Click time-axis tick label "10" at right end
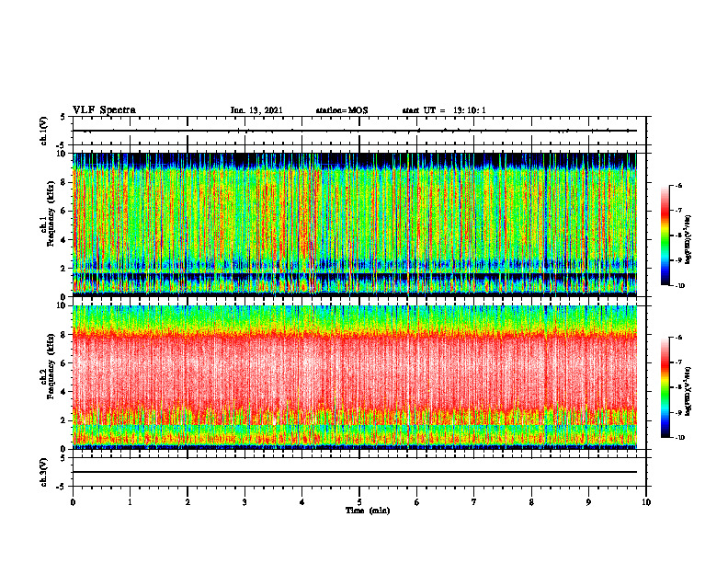Viewport: 728px width, 563px height. tap(646, 502)
